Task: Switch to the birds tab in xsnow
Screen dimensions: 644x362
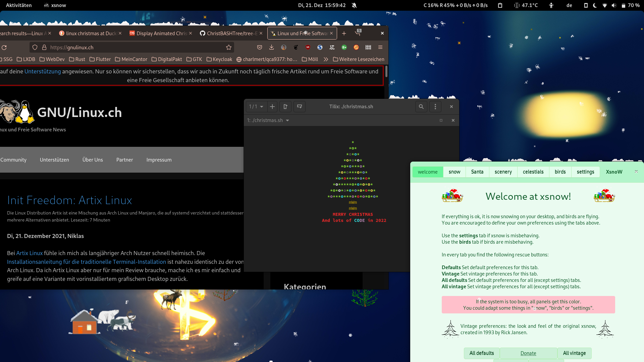Action: [x=560, y=172]
